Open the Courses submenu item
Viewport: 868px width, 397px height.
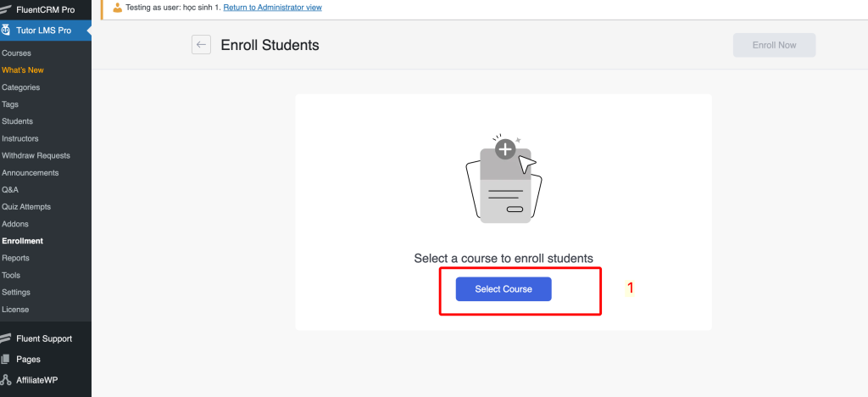click(16, 53)
